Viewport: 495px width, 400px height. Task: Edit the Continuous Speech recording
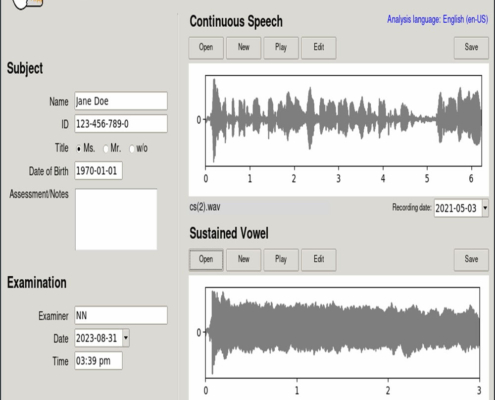[319, 48]
